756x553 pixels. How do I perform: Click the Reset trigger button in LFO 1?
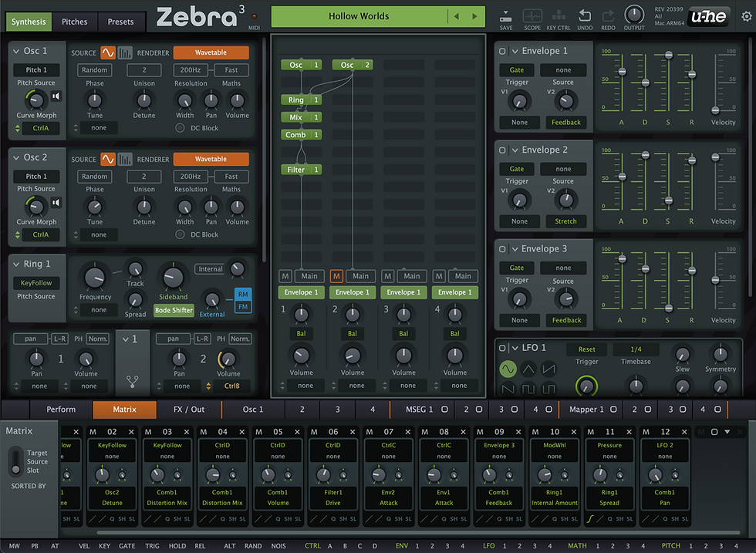click(587, 349)
